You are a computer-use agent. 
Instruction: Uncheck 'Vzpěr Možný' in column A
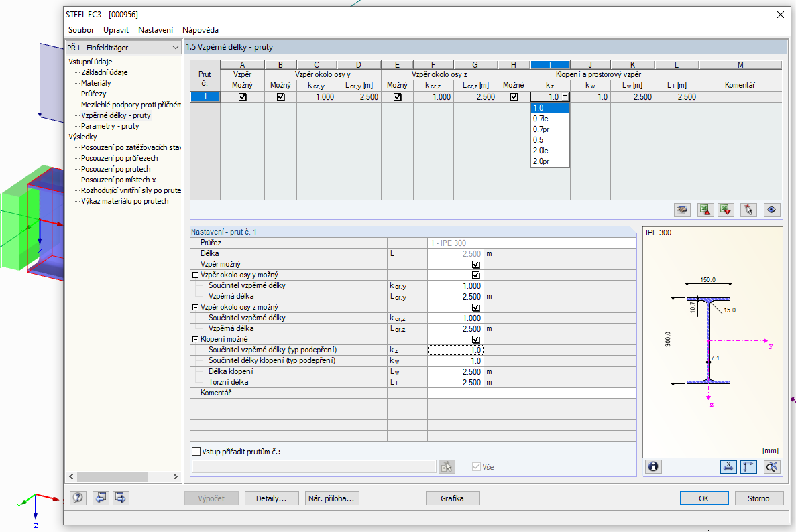(x=242, y=96)
